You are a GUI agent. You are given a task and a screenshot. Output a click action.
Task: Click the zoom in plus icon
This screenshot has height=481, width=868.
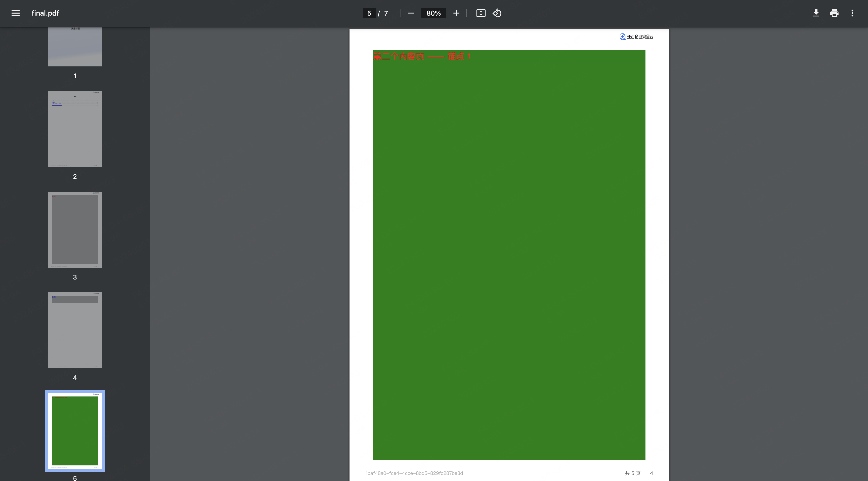pyautogui.click(x=456, y=13)
